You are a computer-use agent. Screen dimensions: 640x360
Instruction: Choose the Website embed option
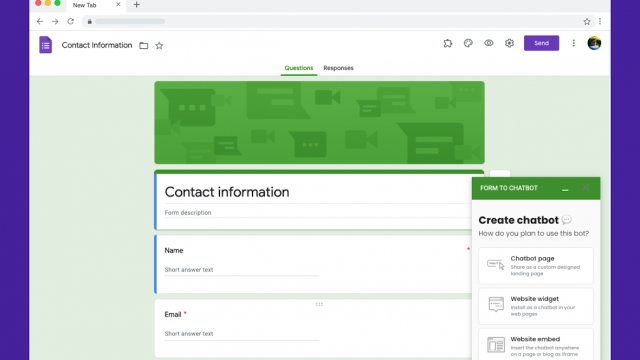[536, 345]
